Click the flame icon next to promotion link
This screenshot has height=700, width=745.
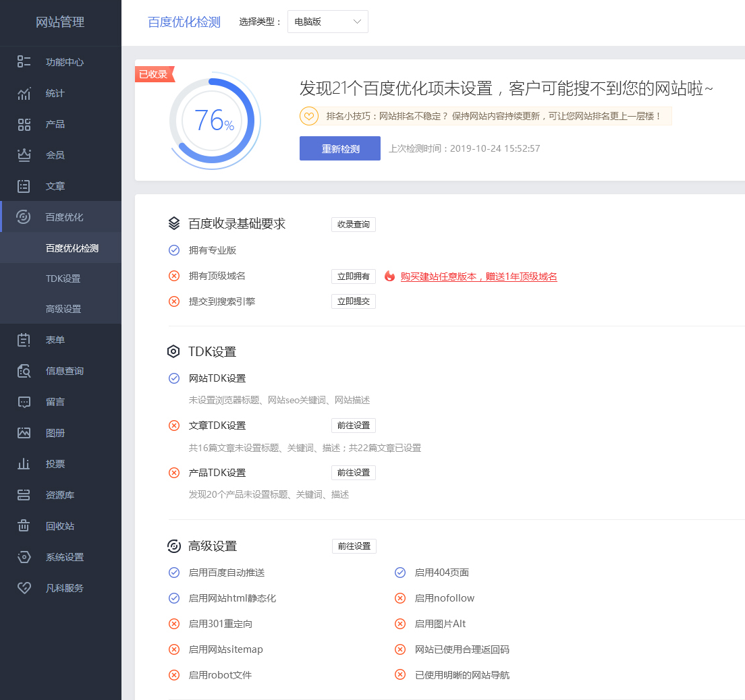click(389, 276)
